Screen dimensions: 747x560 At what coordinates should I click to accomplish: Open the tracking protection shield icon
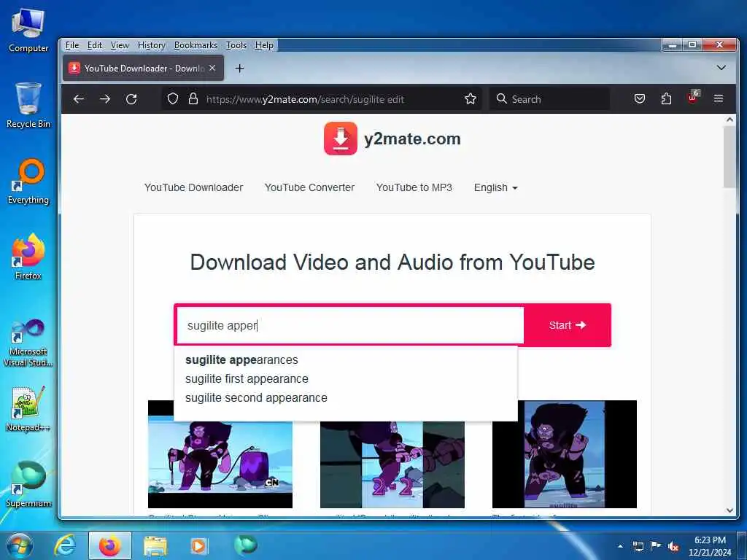tap(173, 99)
